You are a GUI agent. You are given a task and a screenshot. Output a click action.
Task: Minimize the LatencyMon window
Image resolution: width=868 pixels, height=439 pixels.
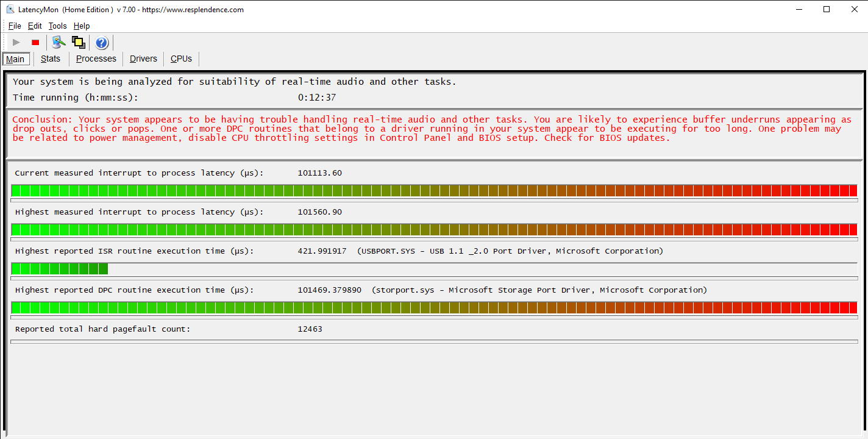tap(799, 9)
